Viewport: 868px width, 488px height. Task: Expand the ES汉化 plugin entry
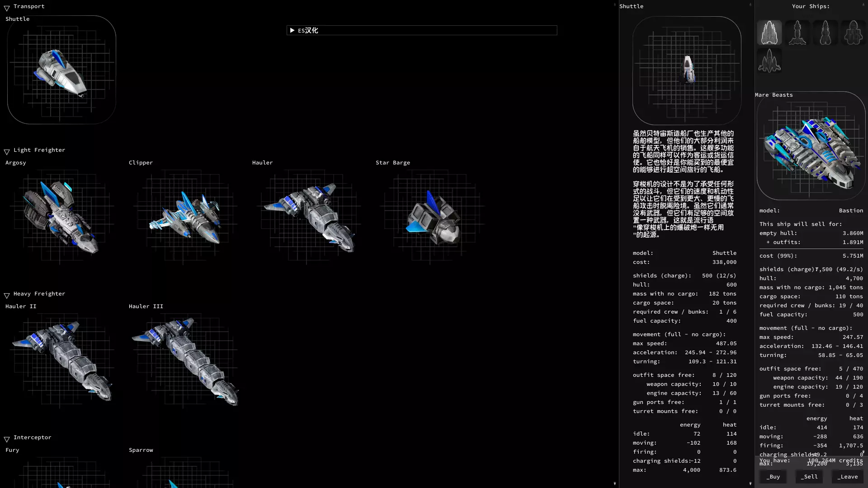(x=292, y=30)
